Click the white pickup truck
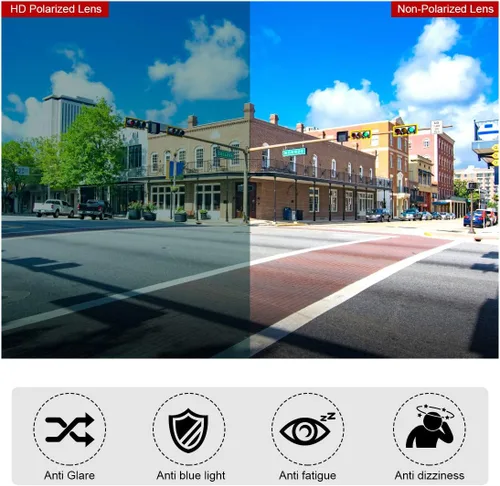The width and height of the screenshot is (500, 486). 53,208
